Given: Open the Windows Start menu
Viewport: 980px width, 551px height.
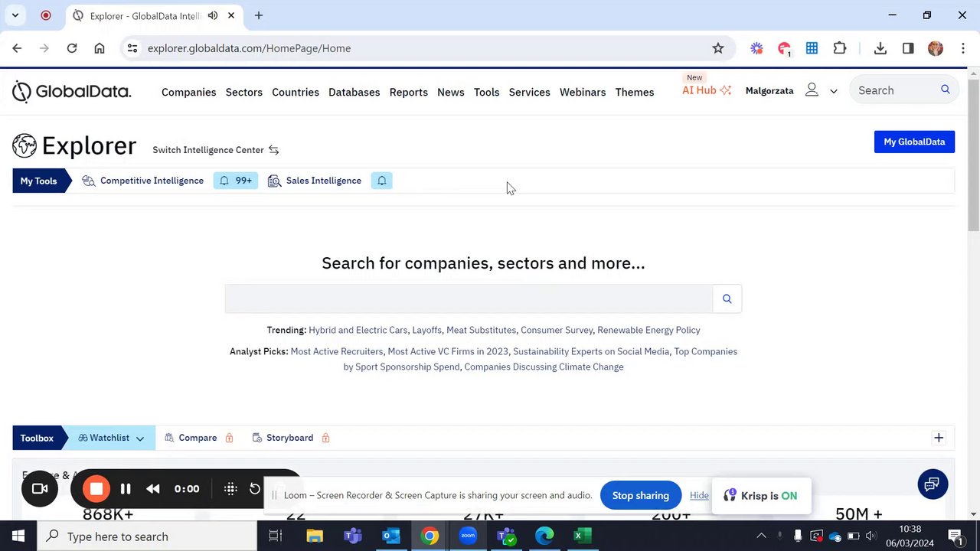Looking at the screenshot, I should [x=18, y=536].
